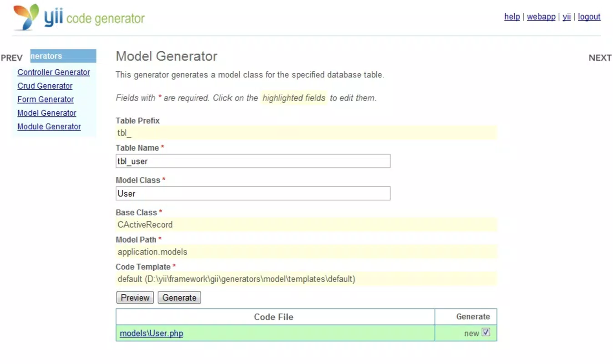Image resolution: width=613 pixels, height=364 pixels.
Task: Open Controller Generator from sidebar
Action: pos(54,72)
